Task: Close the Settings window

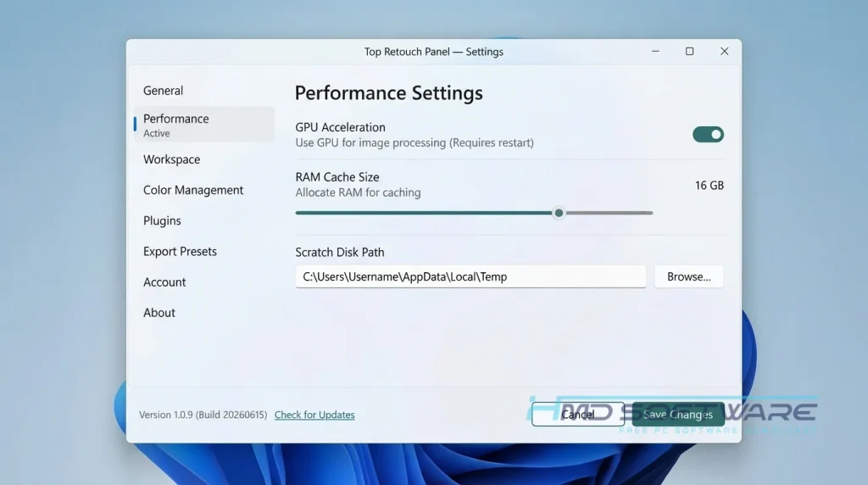Action: tap(724, 51)
